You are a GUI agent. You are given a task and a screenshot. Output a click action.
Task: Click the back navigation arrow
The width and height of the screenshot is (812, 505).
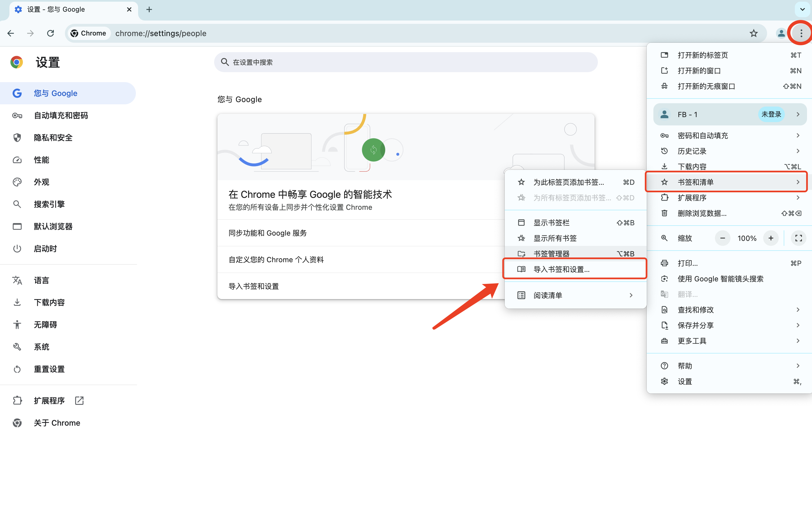pyautogui.click(x=11, y=33)
